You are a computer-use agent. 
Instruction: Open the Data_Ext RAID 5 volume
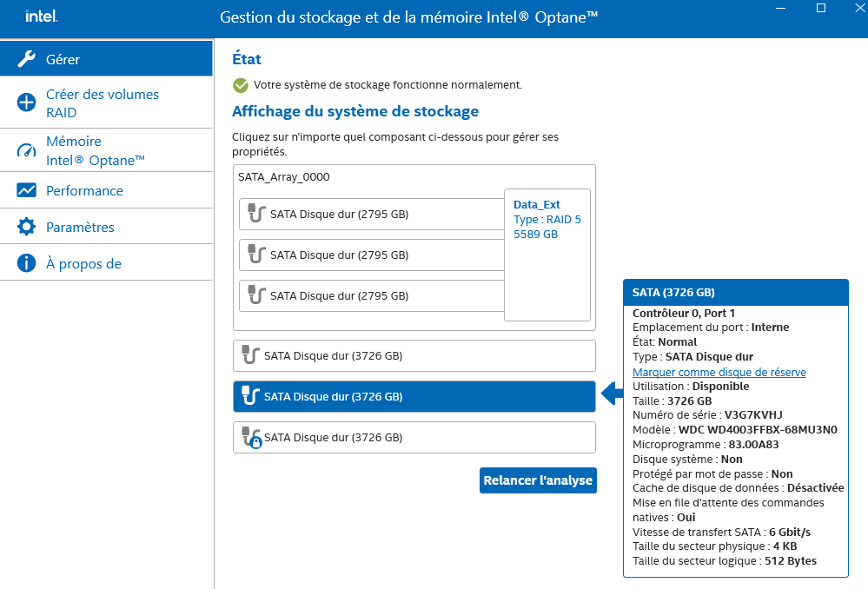[547, 255]
